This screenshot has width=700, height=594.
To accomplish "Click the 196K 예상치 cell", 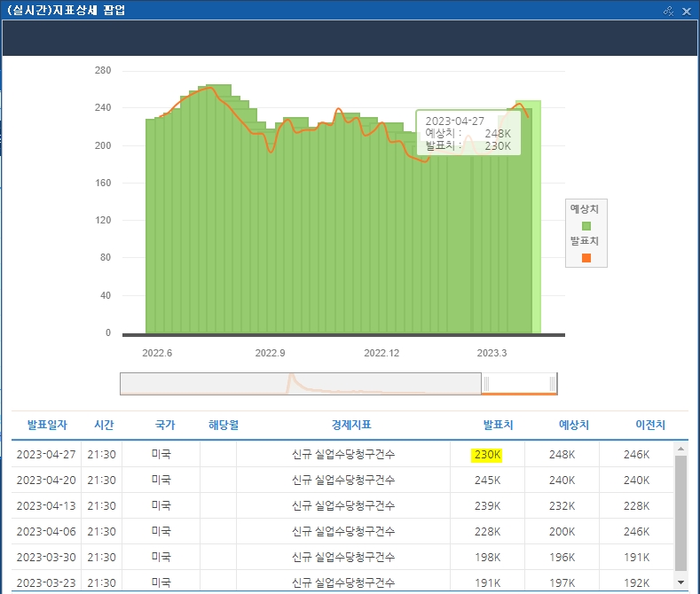I will 562,557.
